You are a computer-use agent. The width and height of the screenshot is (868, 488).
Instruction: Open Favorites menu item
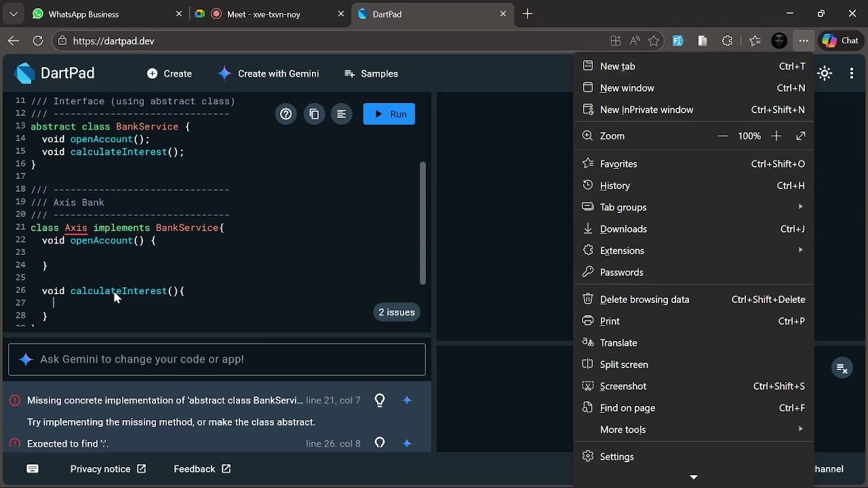pyautogui.click(x=694, y=164)
